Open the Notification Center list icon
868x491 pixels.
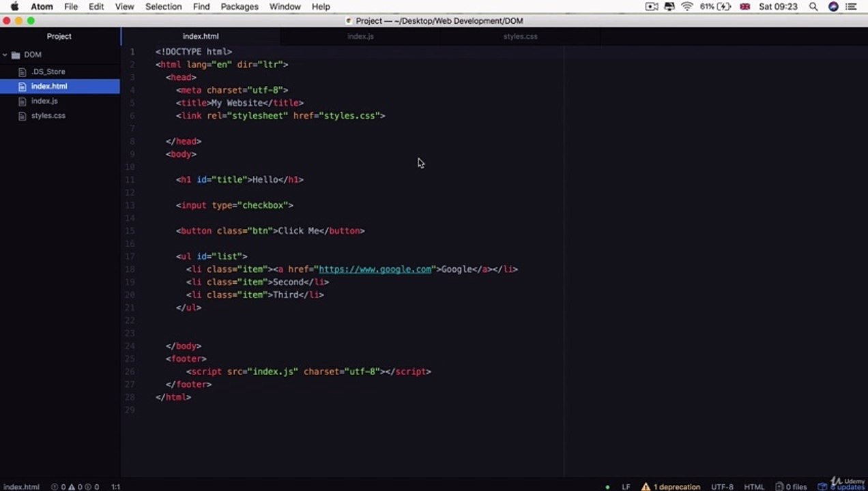click(x=852, y=7)
